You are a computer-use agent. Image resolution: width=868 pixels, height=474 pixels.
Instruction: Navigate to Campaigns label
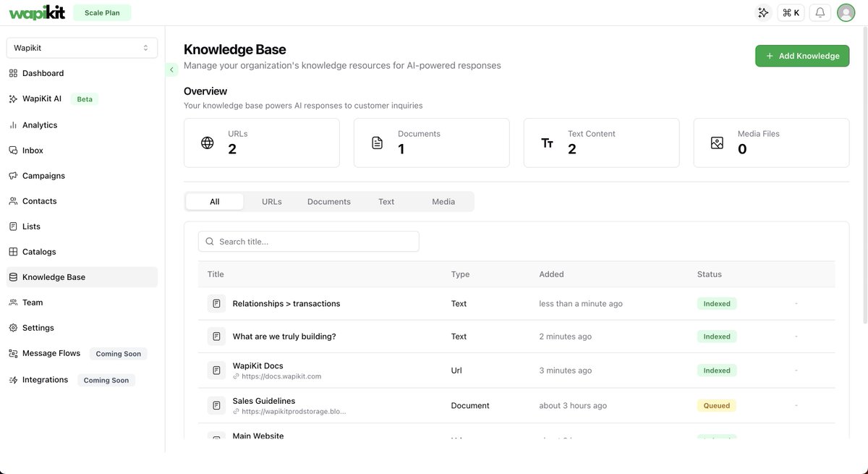[x=43, y=176]
